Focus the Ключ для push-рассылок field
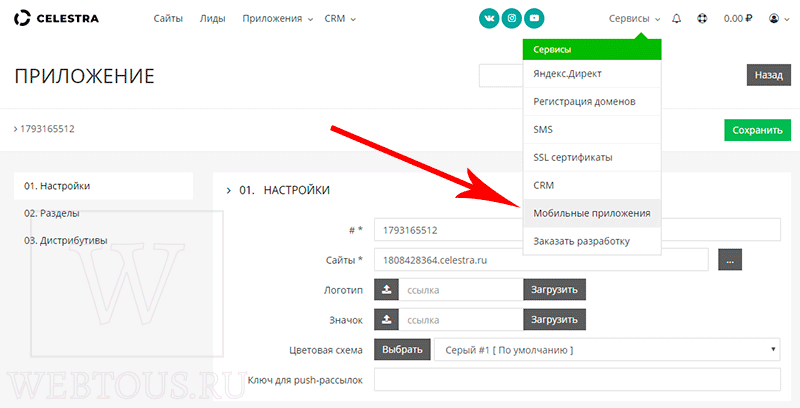Image resolution: width=800 pixels, height=408 pixels. point(577,380)
